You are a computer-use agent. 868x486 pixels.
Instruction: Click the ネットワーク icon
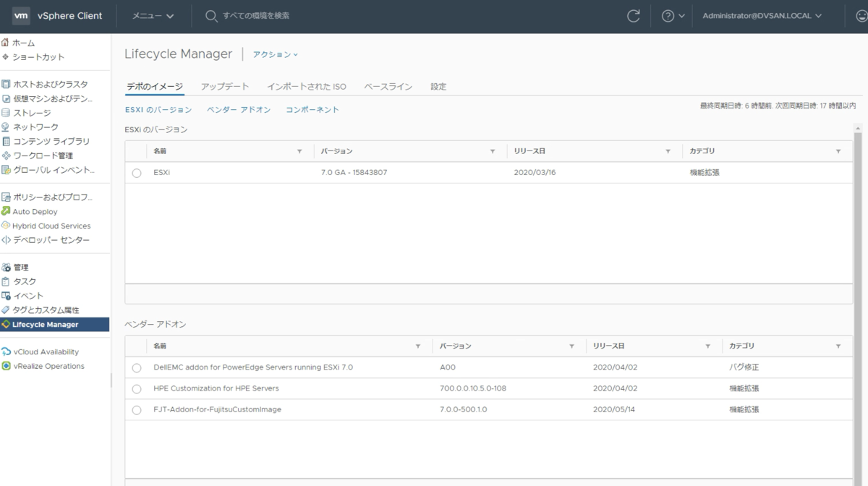(x=6, y=127)
